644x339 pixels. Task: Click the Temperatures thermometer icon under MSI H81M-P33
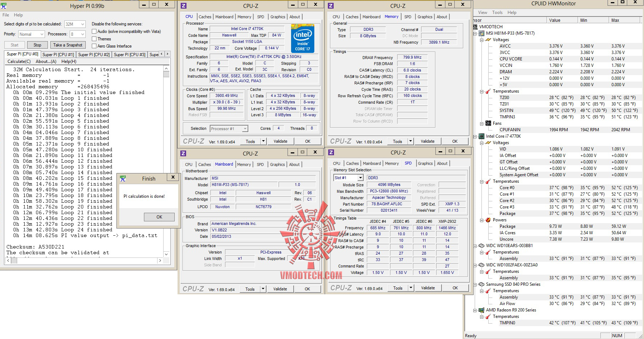click(x=488, y=91)
